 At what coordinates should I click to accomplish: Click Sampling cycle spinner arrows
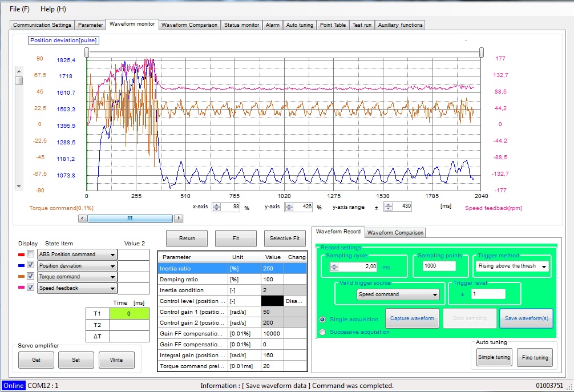pos(334,266)
